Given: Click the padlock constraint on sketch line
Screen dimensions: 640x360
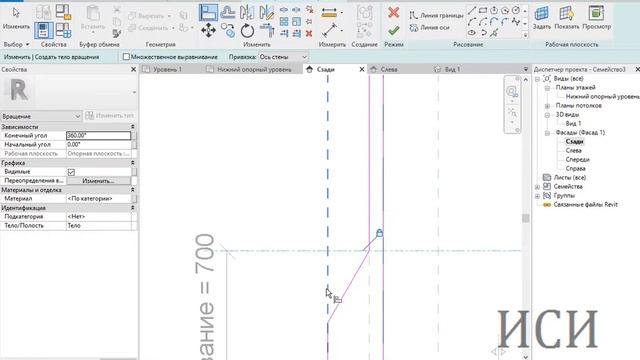Looking at the screenshot, I should pyautogui.click(x=380, y=233).
